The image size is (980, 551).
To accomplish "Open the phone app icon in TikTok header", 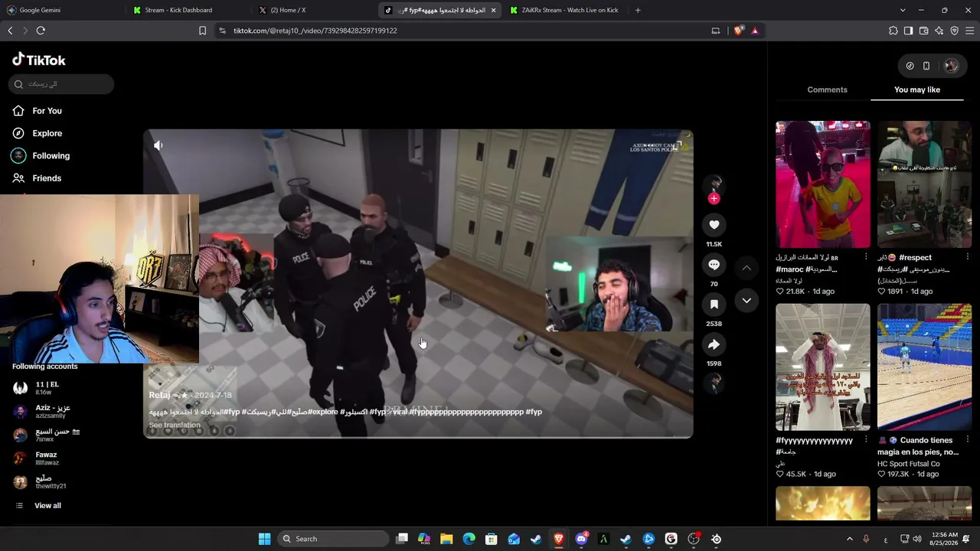I will (x=926, y=66).
